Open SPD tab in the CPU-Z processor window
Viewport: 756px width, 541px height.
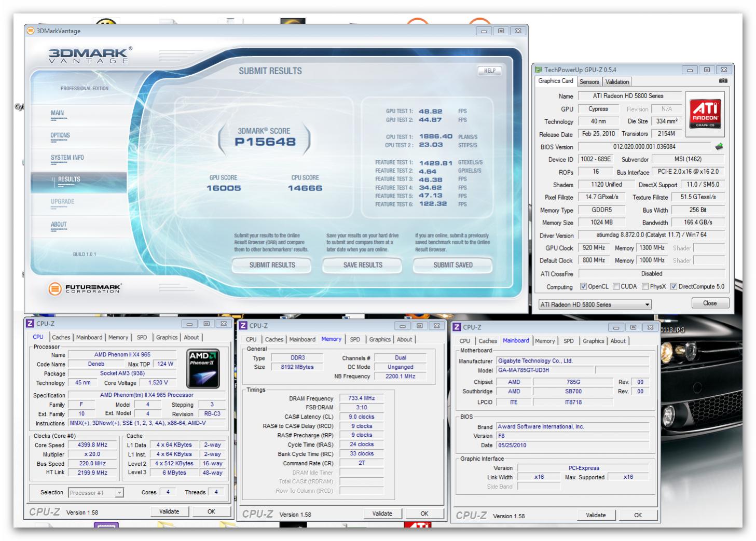point(142,337)
